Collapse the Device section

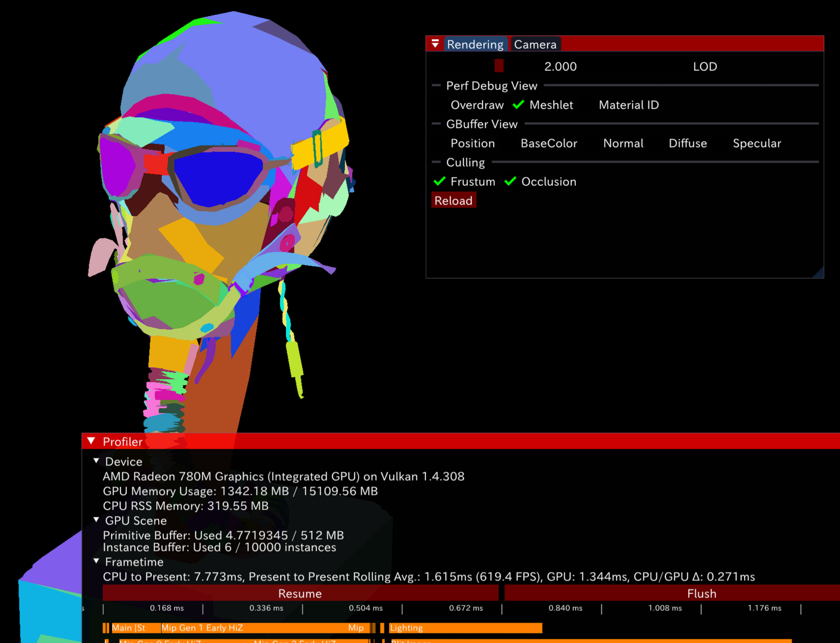tap(97, 461)
